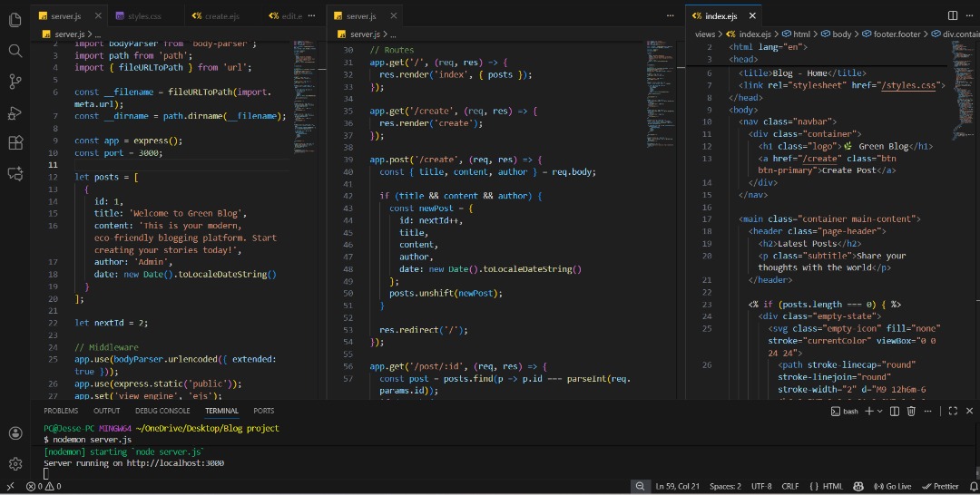Kill the terminal with trash icon
Screen dimensions: 980x495
pos(911,411)
